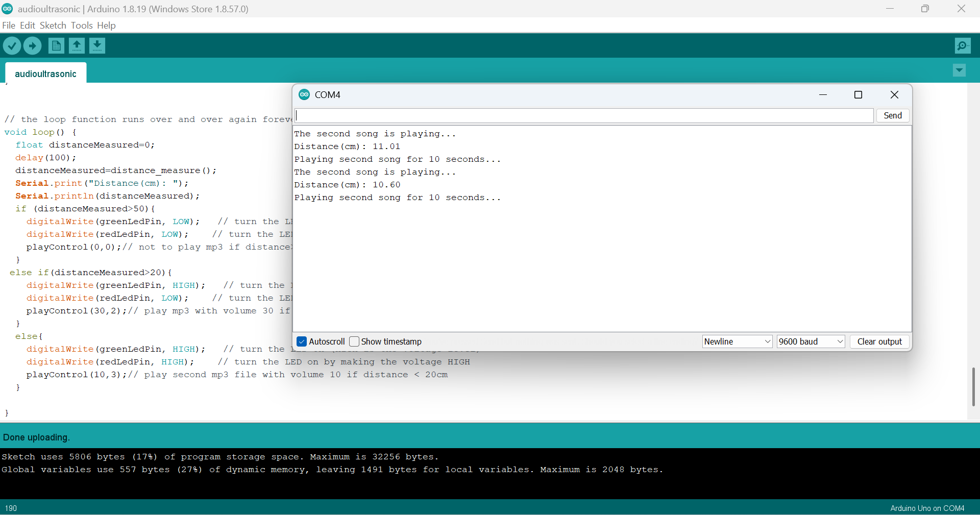Click the Open sketch up-arrow icon

tap(77, 46)
